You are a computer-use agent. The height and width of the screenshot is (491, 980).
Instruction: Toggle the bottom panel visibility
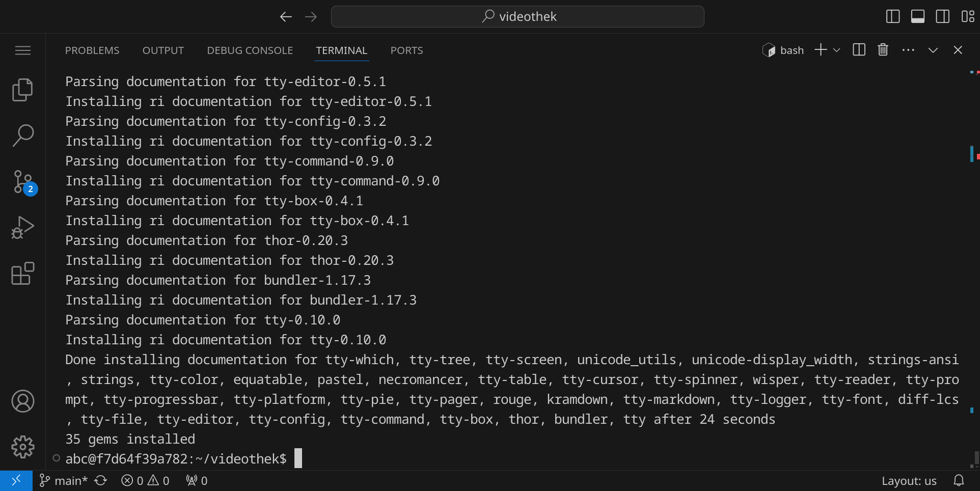(918, 17)
